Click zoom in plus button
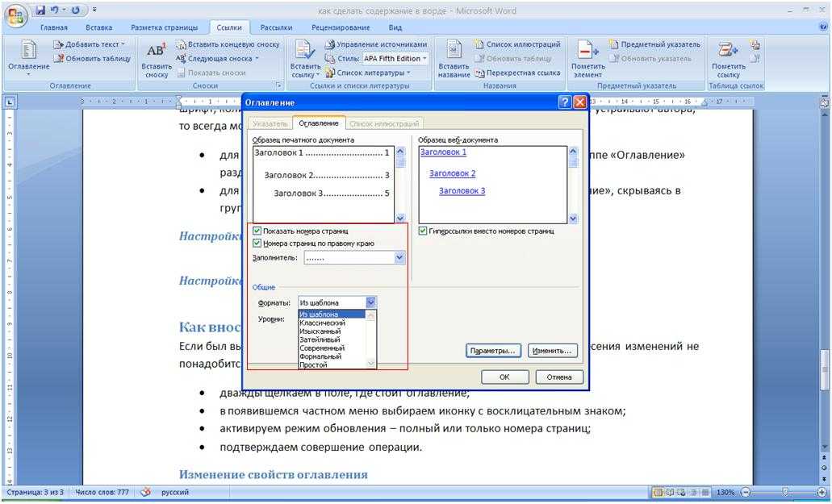Screen dimensions: 832x504 click(x=822, y=493)
